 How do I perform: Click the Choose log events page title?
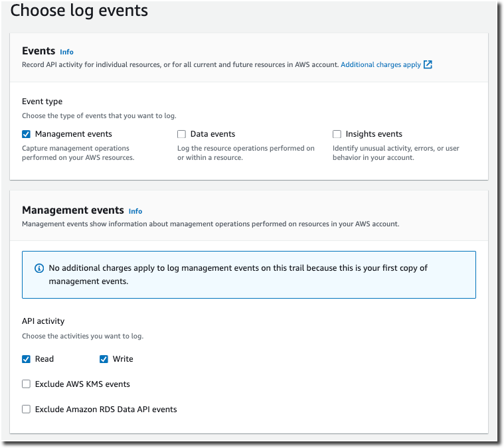[x=79, y=11]
